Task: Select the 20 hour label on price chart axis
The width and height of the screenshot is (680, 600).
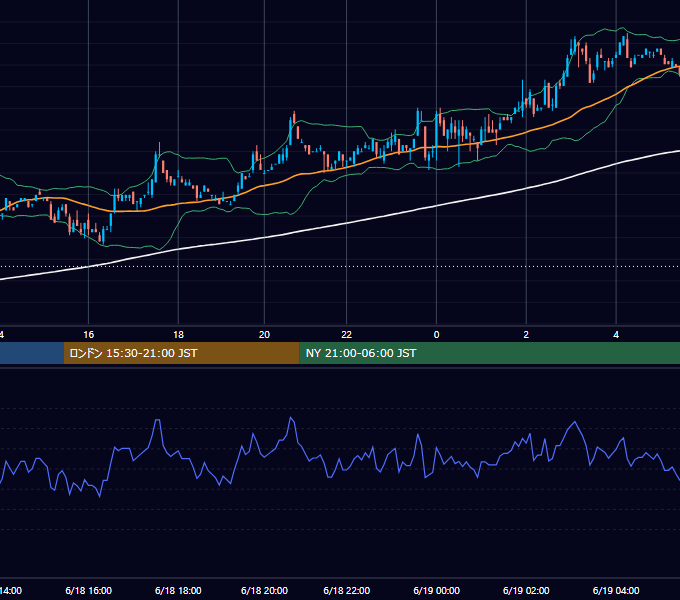Action: point(264,335)
